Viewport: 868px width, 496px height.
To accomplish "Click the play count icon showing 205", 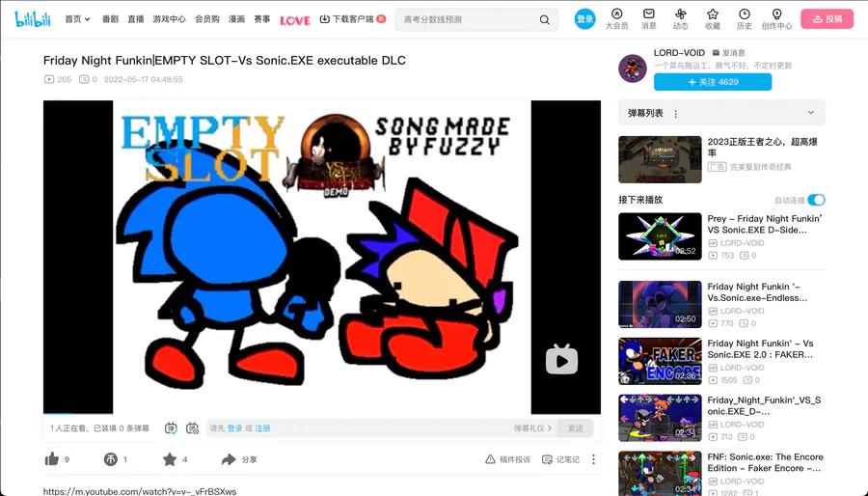I will [x=49, y=79].
